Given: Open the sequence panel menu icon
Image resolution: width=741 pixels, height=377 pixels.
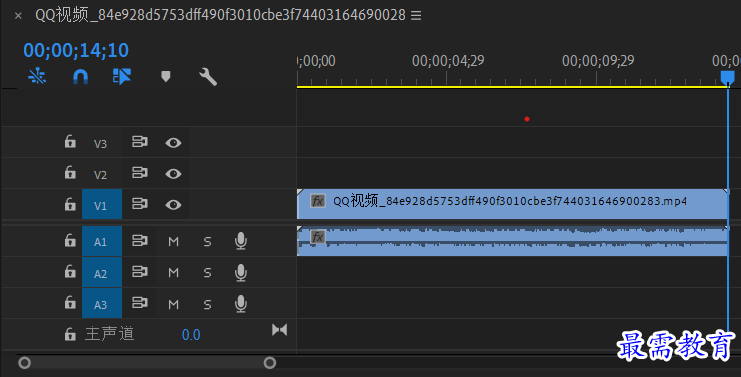Looking at the screenshot, I should tap(416, 16).
